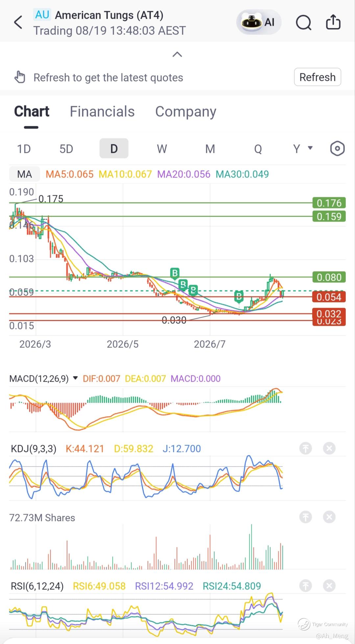Tap the MA10:0.067 value
Screen dimensions: 355x644
click(x=125, y=174)
